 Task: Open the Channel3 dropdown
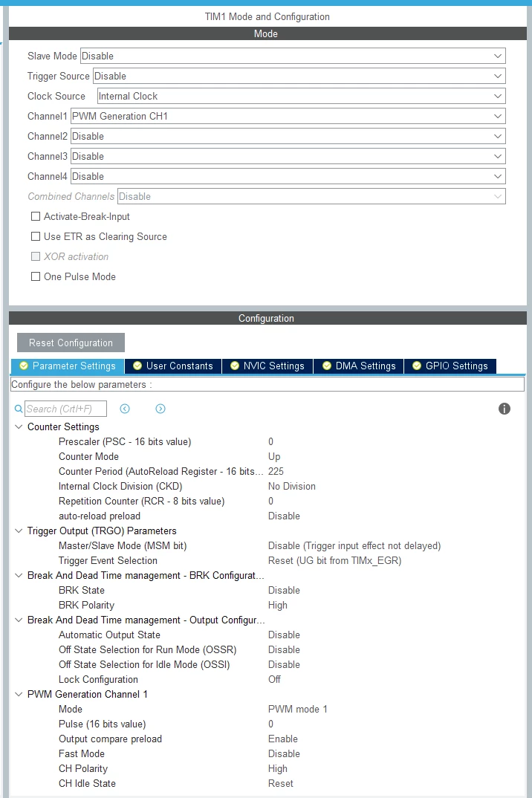(x=288, y=156)
